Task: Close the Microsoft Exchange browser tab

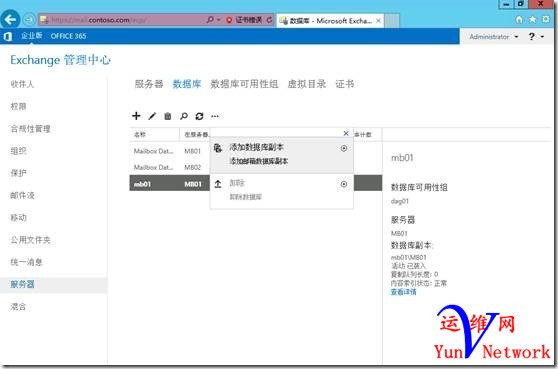Action: (x=378, y=21)
